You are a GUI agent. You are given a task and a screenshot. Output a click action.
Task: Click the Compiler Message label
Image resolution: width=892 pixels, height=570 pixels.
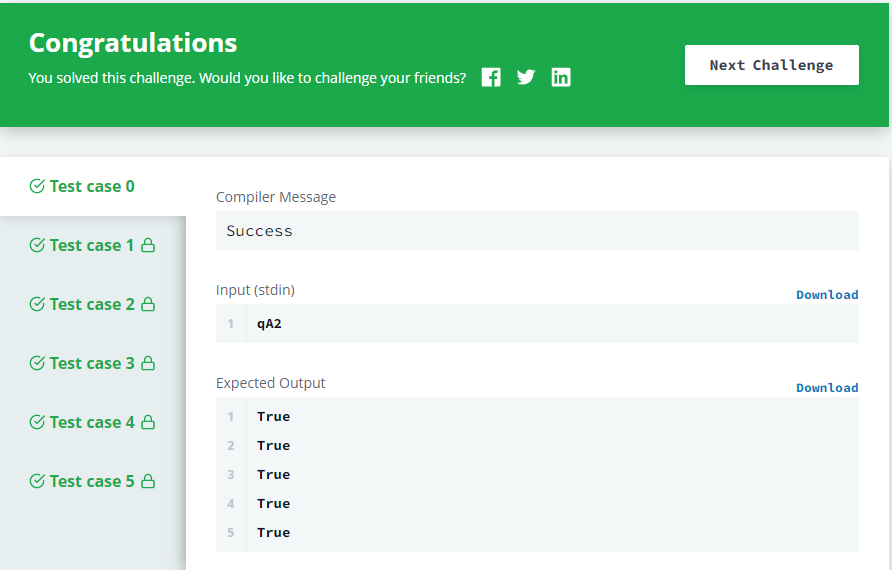click(276, 197)
